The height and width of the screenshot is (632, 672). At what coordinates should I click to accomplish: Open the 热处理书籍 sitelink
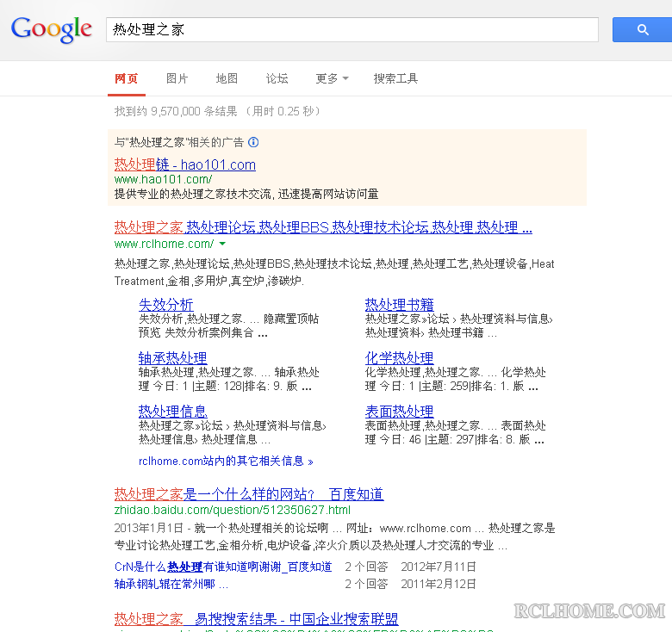[400, 305]
